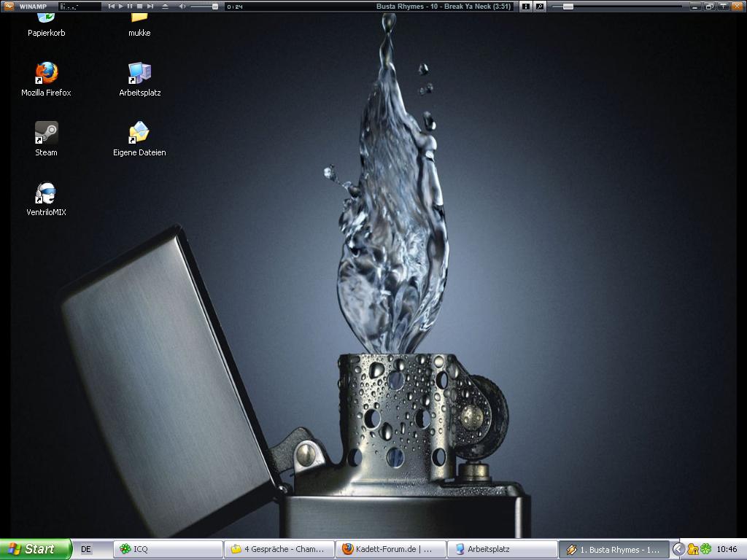Select the VentriloMIX desktop shortcut
Image resolution: width=747 pixels, height=560 pixels.
(x=46, y=194)
